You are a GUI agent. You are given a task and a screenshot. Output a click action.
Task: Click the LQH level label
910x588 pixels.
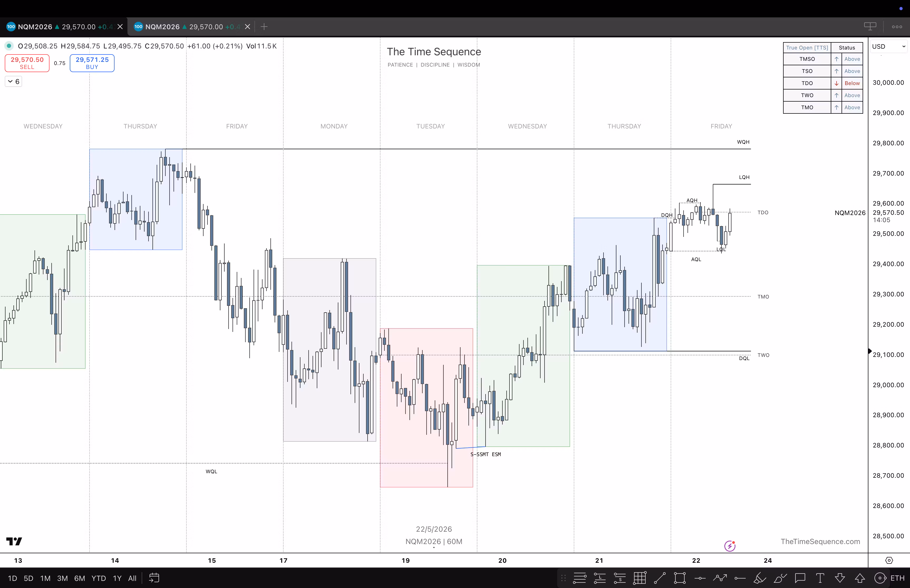pos(744,177)
